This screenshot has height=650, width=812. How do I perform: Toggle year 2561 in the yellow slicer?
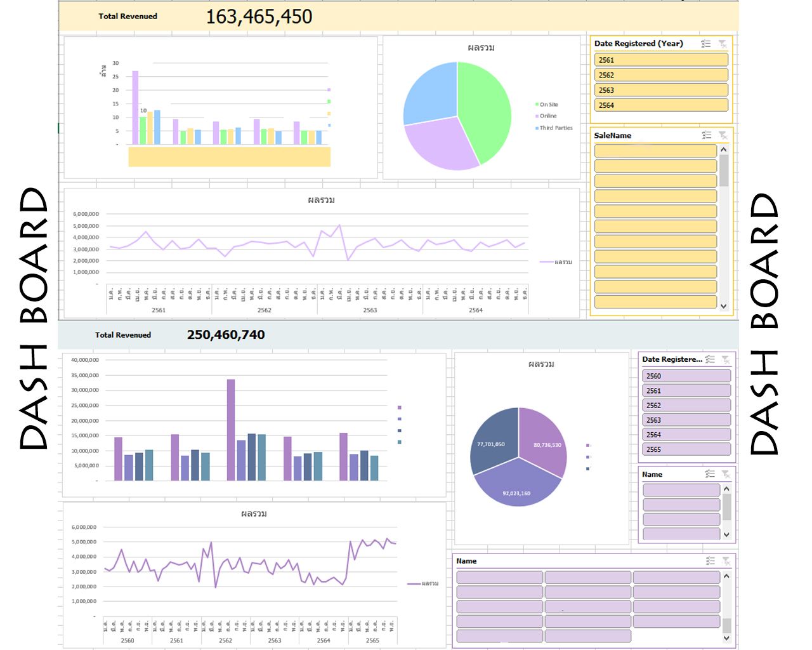click(660, 60)
